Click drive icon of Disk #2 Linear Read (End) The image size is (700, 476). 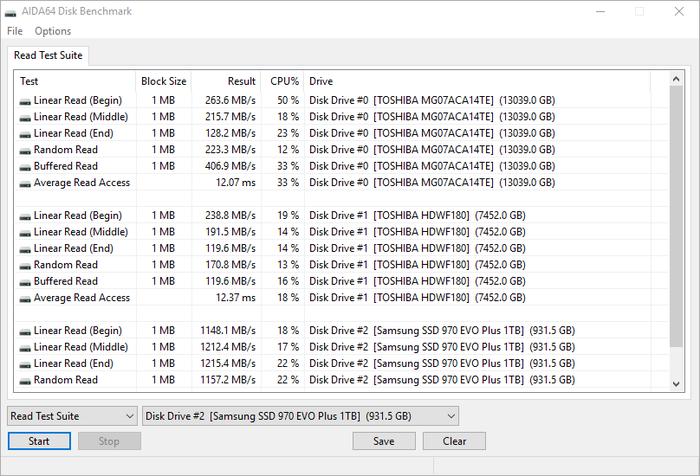click(25, 365)
